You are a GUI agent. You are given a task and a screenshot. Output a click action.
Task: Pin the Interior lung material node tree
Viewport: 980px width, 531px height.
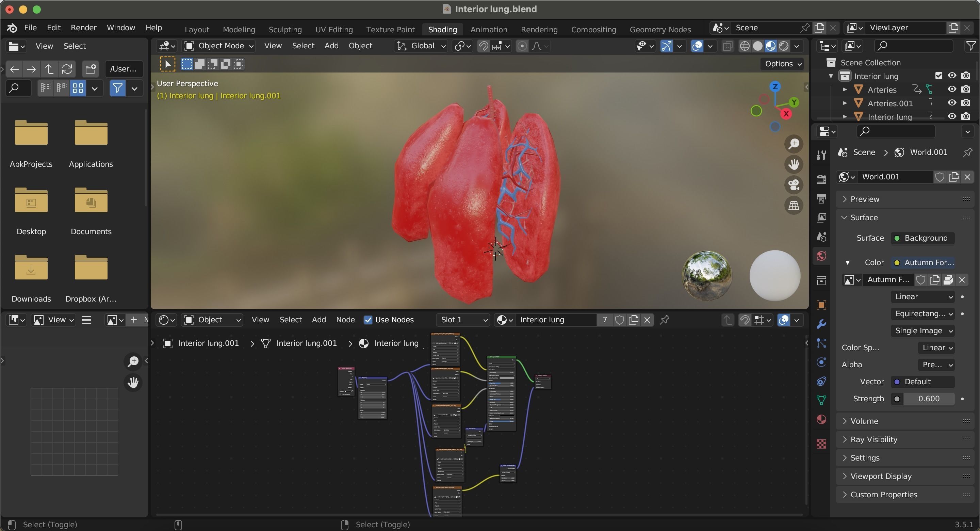(664, 320)
